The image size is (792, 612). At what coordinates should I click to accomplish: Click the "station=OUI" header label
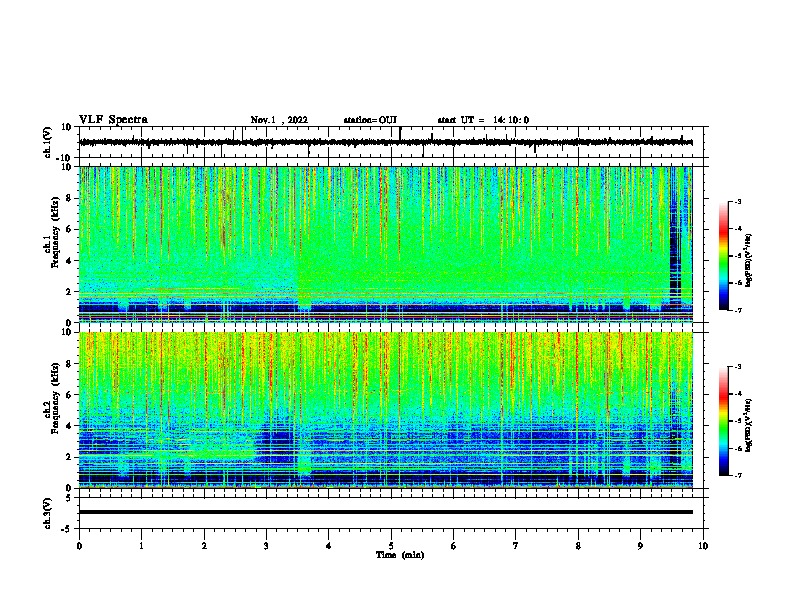370,120
